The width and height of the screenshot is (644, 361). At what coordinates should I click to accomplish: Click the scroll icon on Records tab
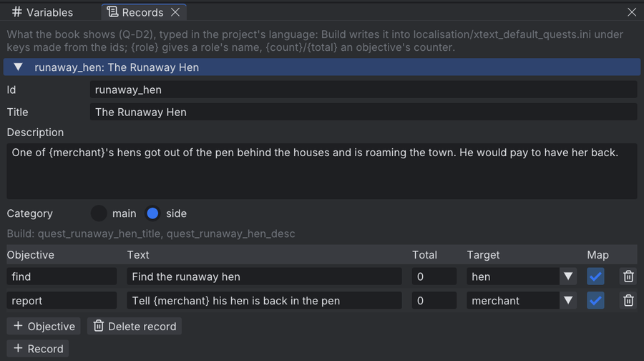pyautogui.click(x=112, y=12)
